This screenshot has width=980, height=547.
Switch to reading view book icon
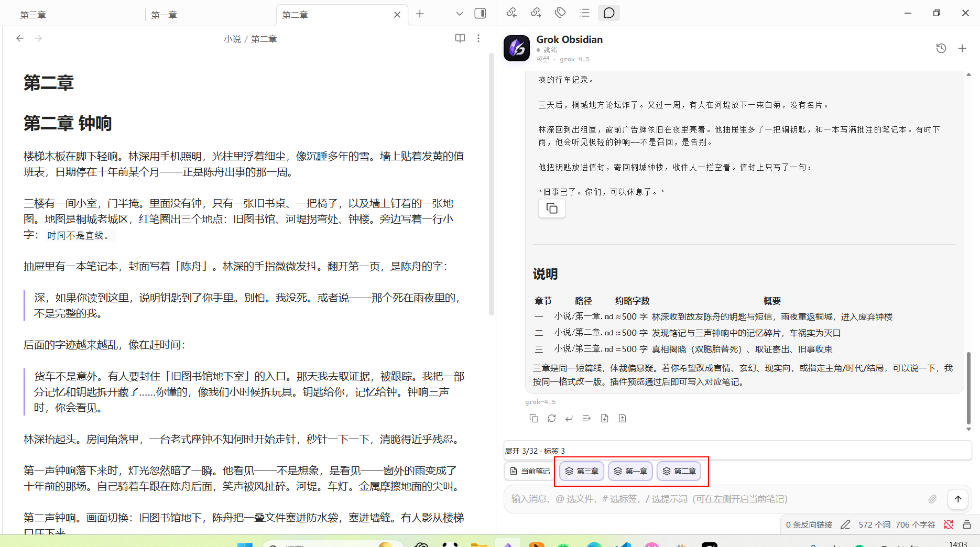(x=460, y=38)
